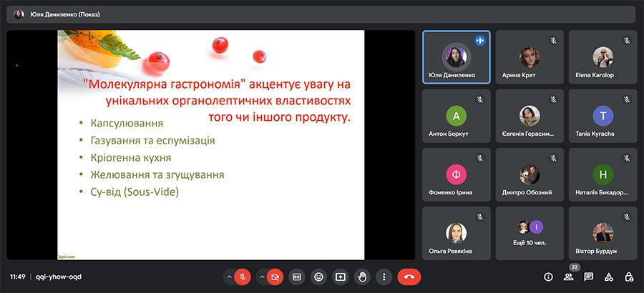This screenshot has height=293, width=644.
Task: Click slide bullet 'Капсулювання'
Action: tap(127, 123)
